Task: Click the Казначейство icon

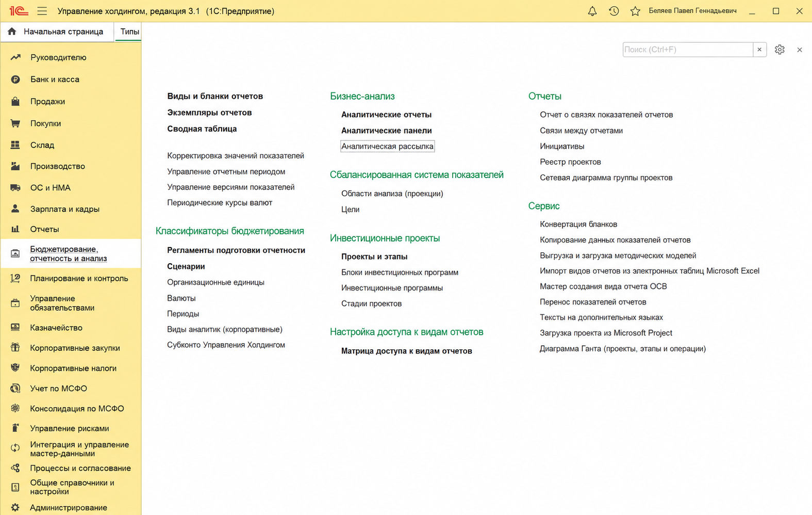Action: click(x=15, y=328)
